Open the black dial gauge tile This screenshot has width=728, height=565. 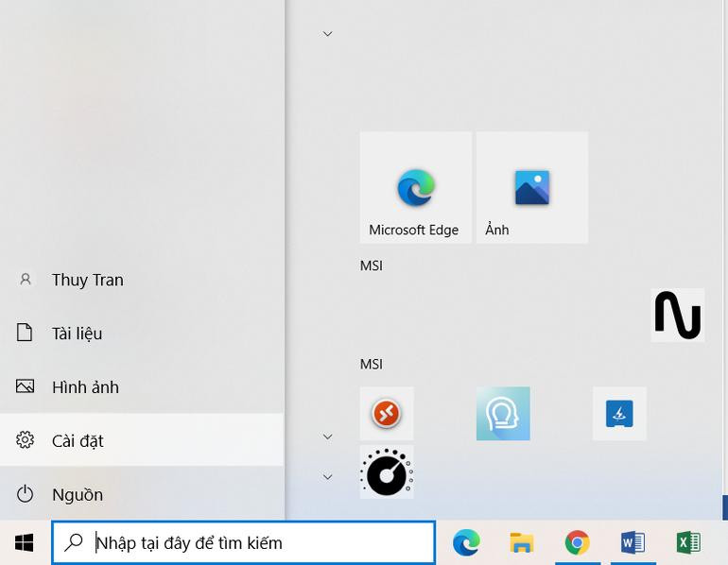tap(387, 472)
